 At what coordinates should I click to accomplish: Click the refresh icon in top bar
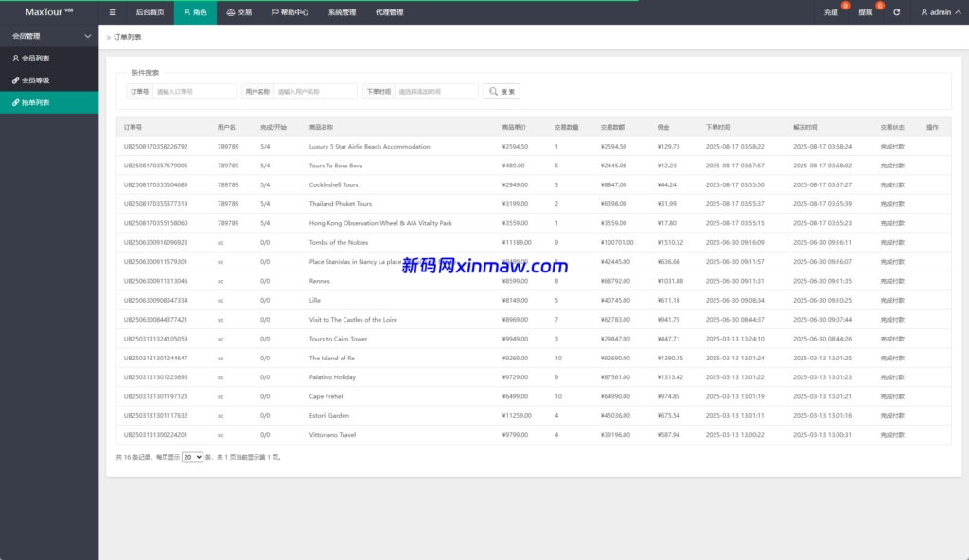click(x=896, y=12)
